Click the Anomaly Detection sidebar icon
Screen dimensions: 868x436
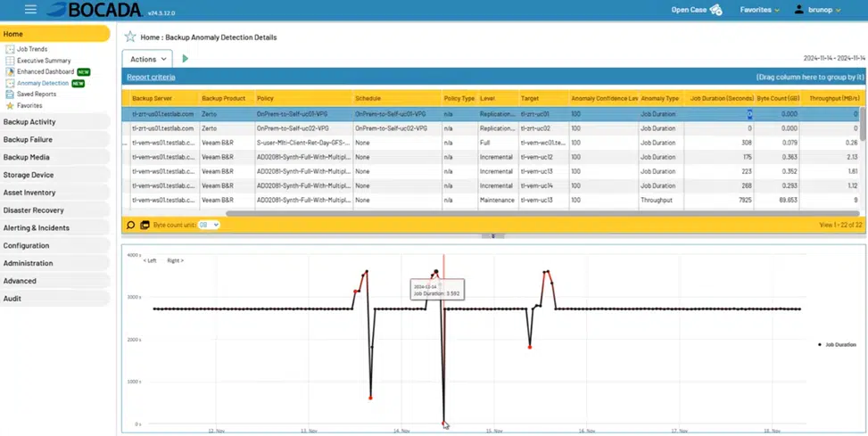(10, 83)
